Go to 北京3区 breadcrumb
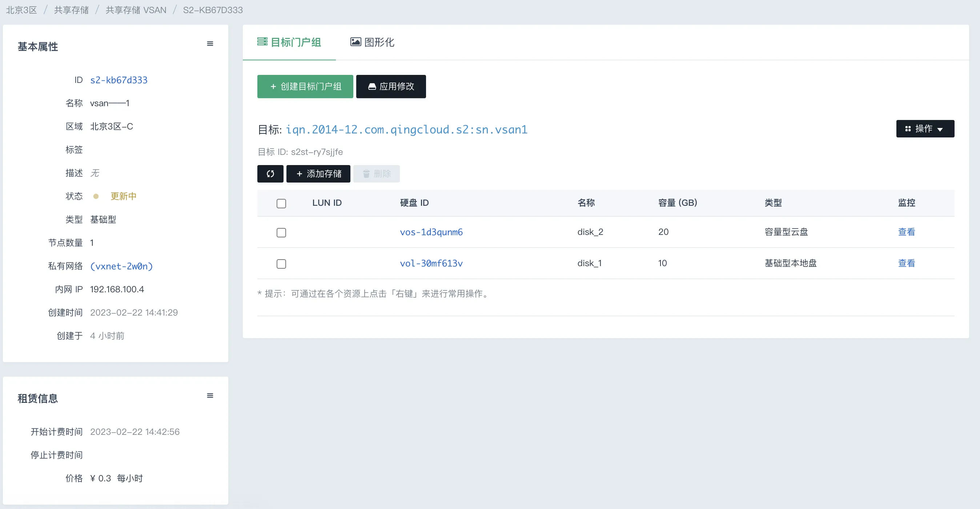 22,10
